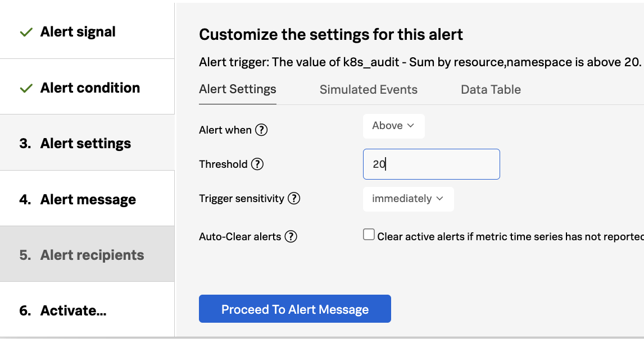Open the Trigger sensitivity help tooltip icon
This screenshot has width=644, height=339.
[x=294, y=199]
